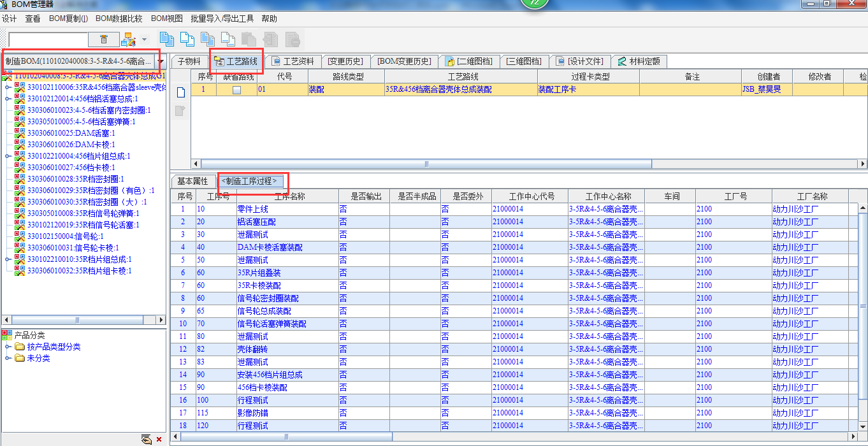Click the red X icon under product tree
Image resolution: width=868 pixels, height=446 pixels.
[159, 439]
